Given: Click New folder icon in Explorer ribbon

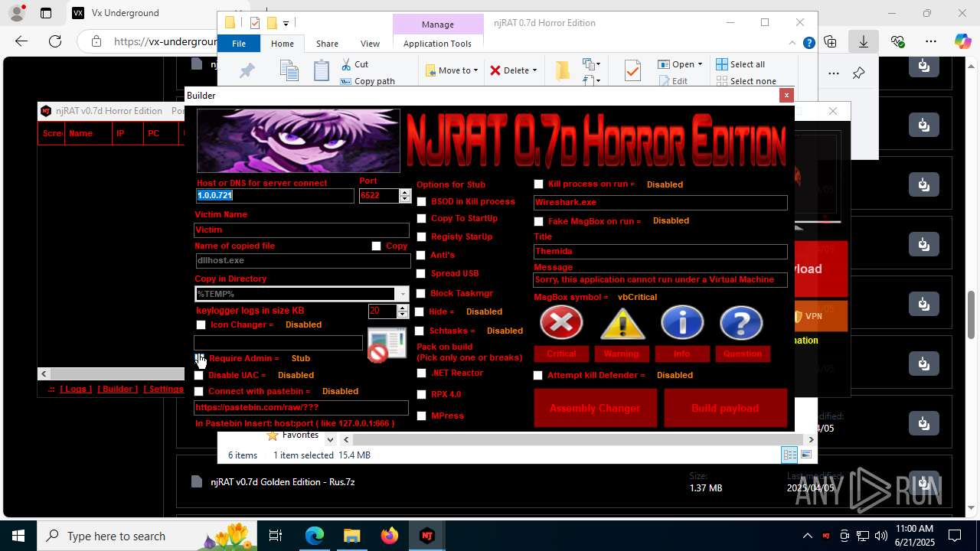Looking at the screenshot, I should point(563,71).
